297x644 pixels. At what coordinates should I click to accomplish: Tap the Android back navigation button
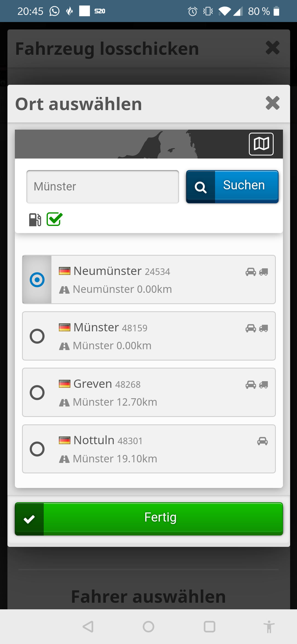coord(88,627)
